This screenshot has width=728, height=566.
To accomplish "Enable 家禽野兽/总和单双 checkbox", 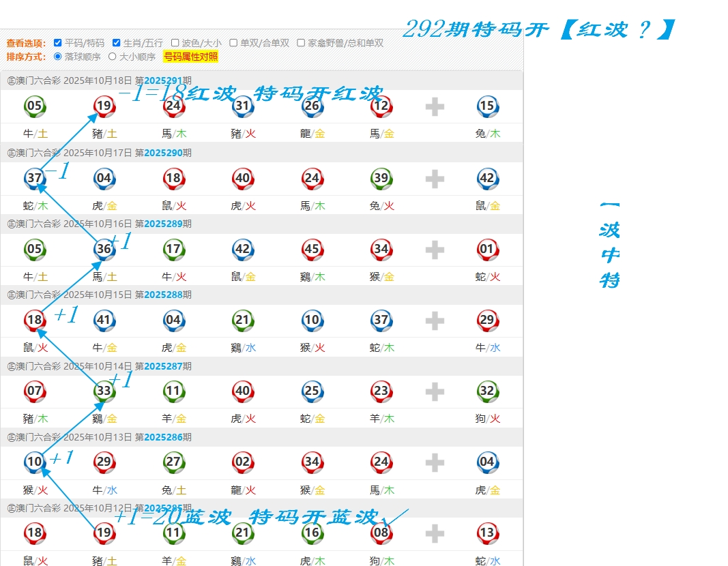I will (301, 42).
